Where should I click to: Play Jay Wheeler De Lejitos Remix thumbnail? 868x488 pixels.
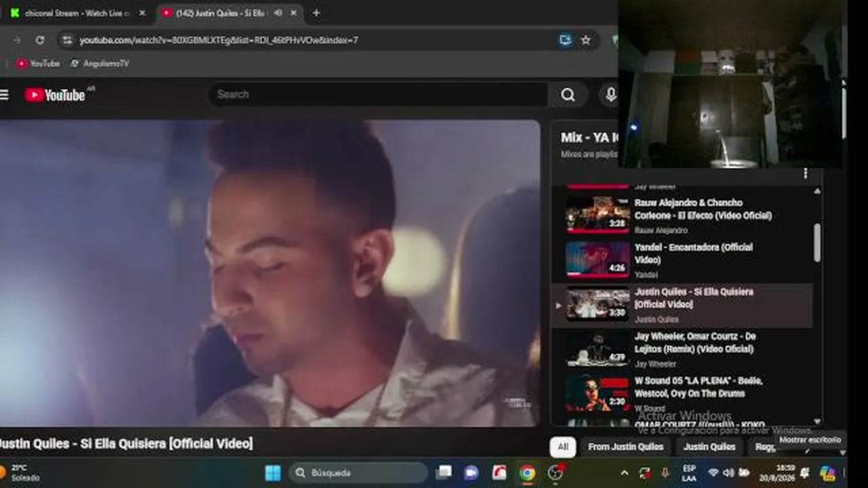point(598,348)
